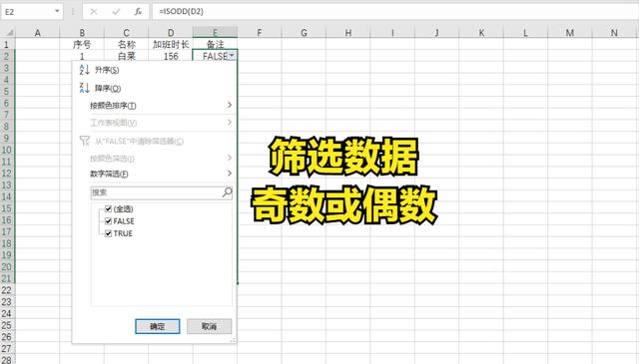Click cell B2 containing 1
Viewport: 639px width, 364px height.
pyautogui.click(x=82, y=56)
